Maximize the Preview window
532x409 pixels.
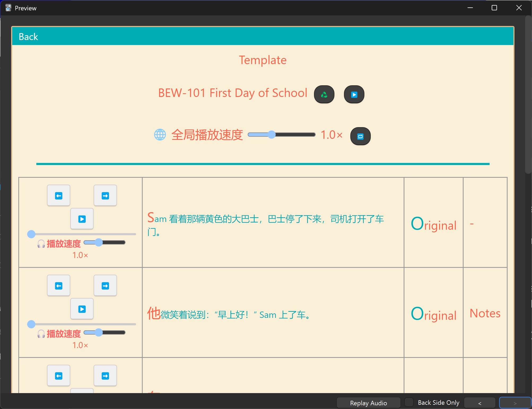[x=494, y=8]
